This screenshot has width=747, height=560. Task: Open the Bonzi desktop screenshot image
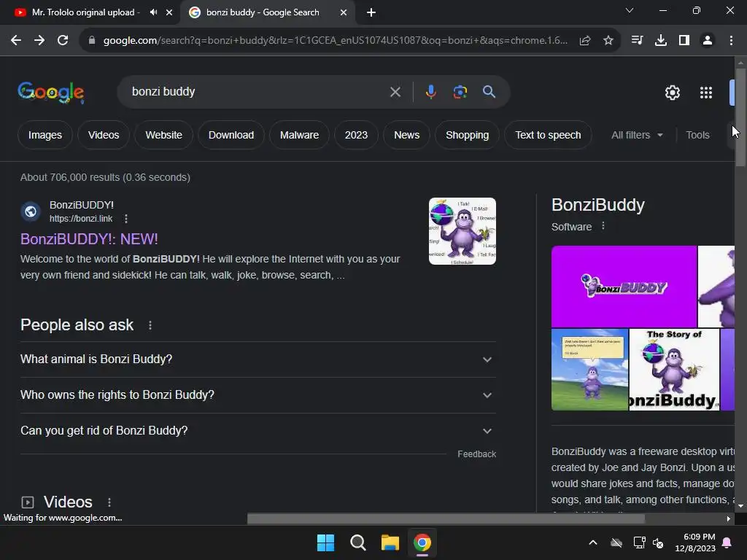(589, 370)
